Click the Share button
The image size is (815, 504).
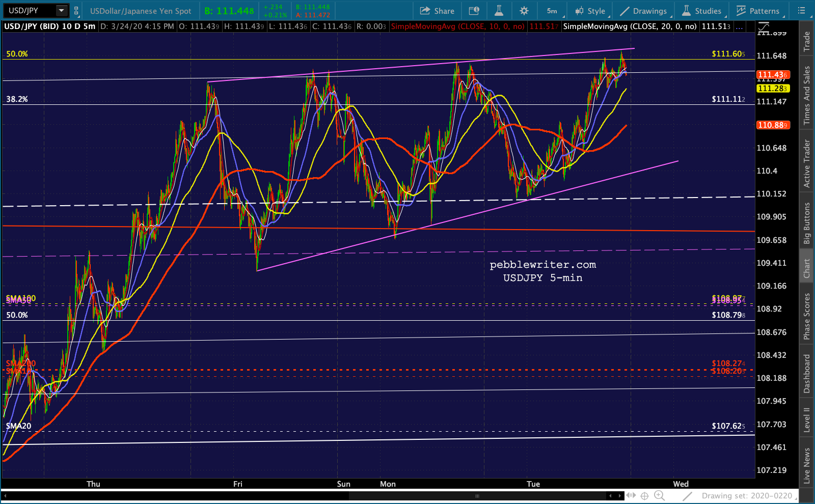(437, 11)
